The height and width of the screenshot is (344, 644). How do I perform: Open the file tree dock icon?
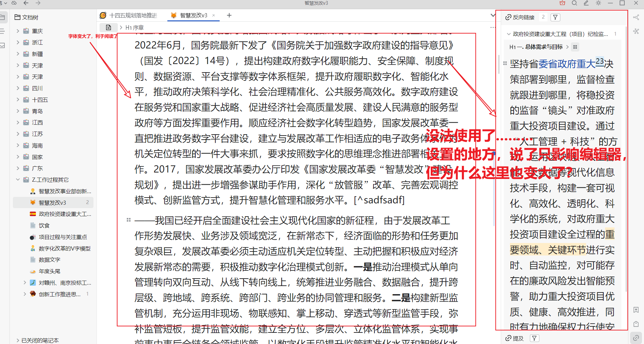(x=2, y=17)
